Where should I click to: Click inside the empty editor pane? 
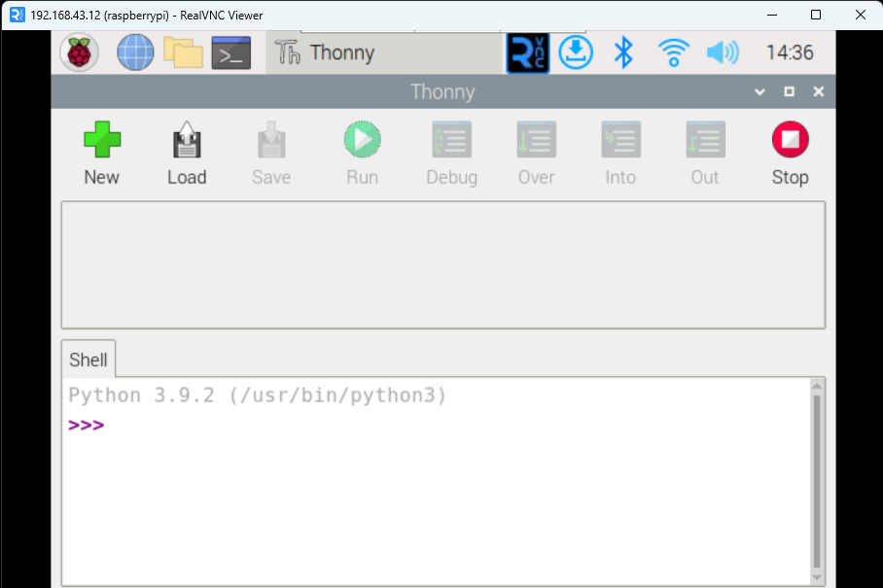tap(442, 264)
